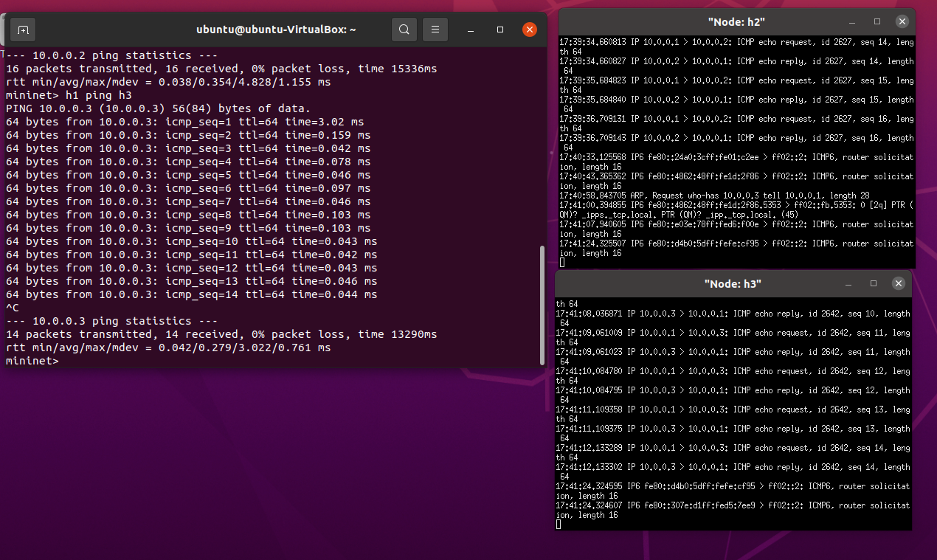Screen dimensions: 937x560
Task: Click the icmp_seq=1 time=3.02 ms line
Action: pos(184,122)
